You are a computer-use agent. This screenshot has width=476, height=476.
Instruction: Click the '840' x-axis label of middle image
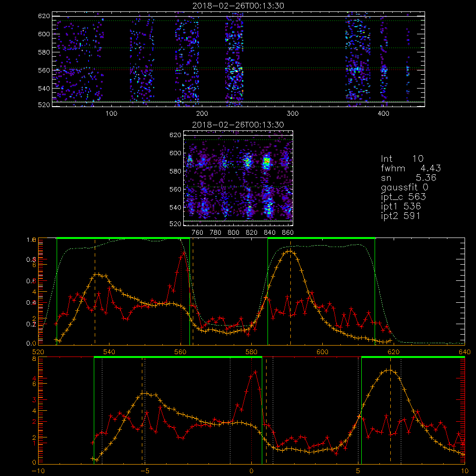point(269,233)
